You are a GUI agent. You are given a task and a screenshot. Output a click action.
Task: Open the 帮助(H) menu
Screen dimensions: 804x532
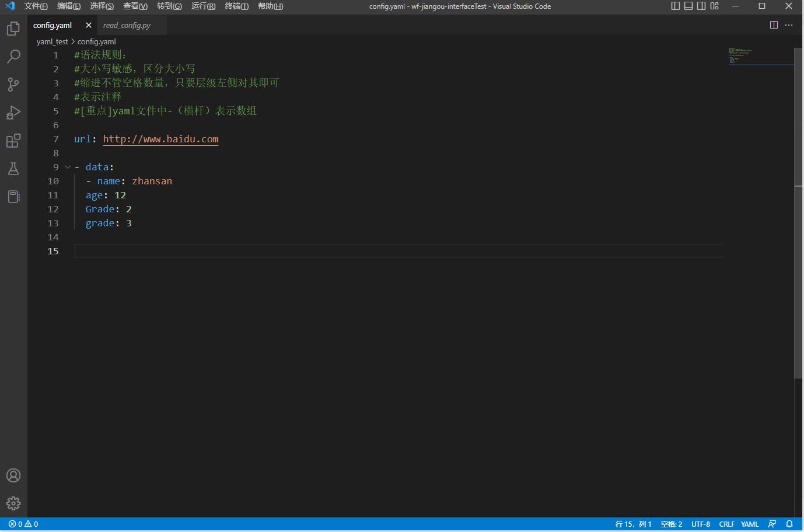coord(270,6)
